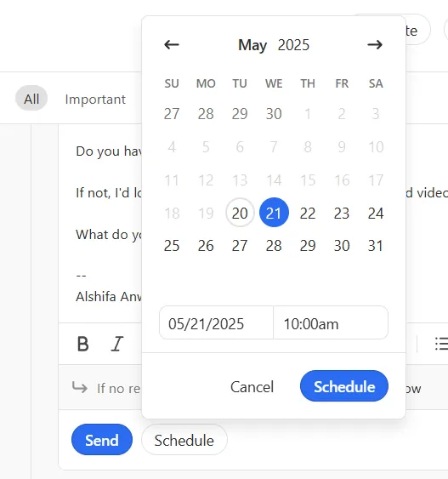The height and width of the screenshot is (479, 448).
Task: Open the 10:00am time field
Action: pyautogui.click(x=331, y=322)
